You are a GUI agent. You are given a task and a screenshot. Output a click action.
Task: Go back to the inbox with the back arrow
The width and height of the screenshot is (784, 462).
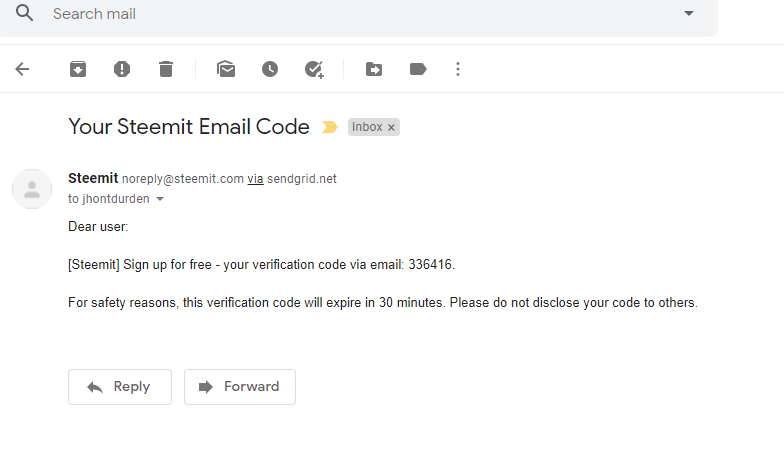(x=22, y=69)
